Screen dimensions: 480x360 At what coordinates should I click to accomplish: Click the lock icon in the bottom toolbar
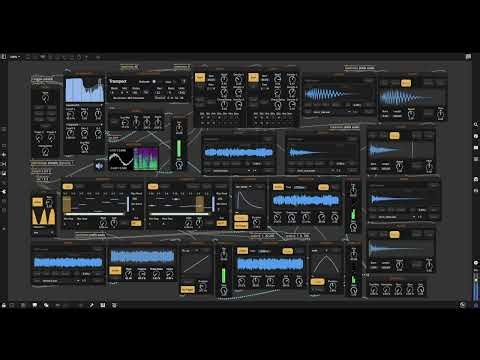(4, 305)
